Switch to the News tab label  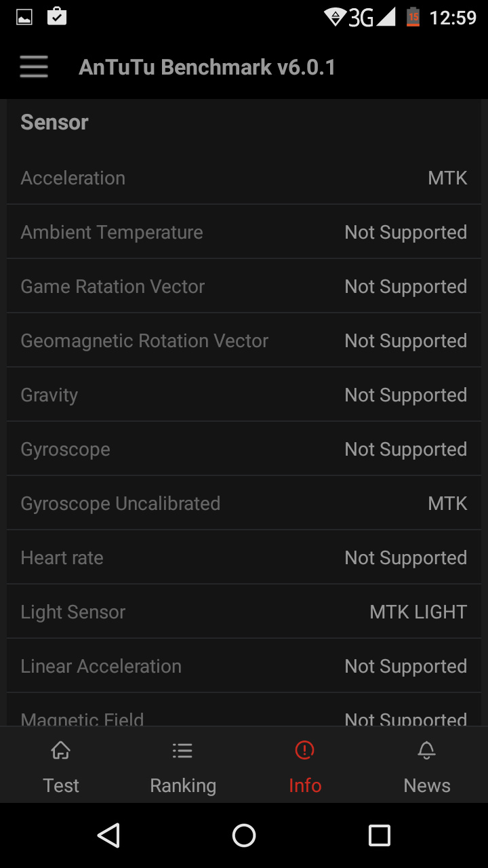pos(427,785)
